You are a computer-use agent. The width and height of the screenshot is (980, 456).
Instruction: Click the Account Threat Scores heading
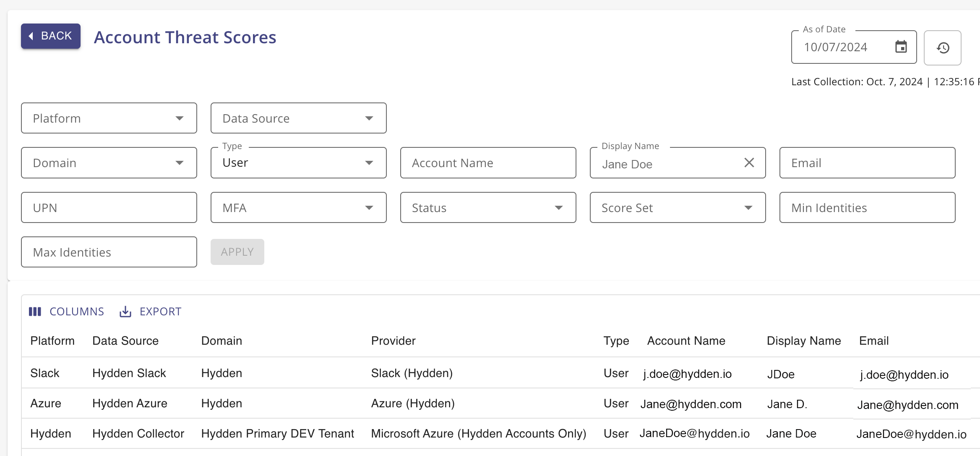point(185,37)
